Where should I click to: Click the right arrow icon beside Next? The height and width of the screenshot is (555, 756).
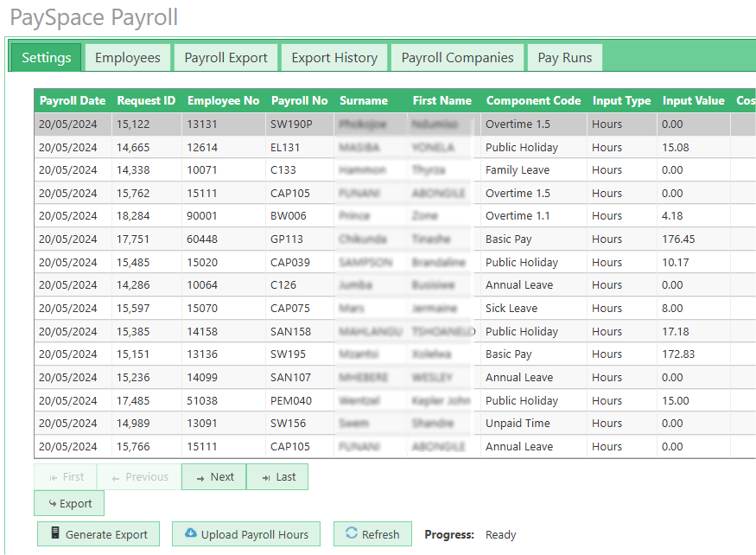pos(200,478)
